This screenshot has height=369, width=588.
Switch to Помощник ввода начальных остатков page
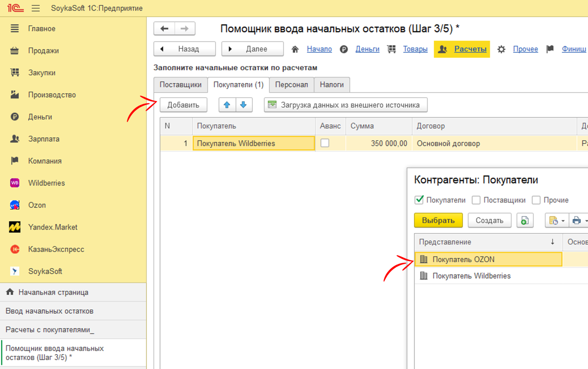pos(73,353)
